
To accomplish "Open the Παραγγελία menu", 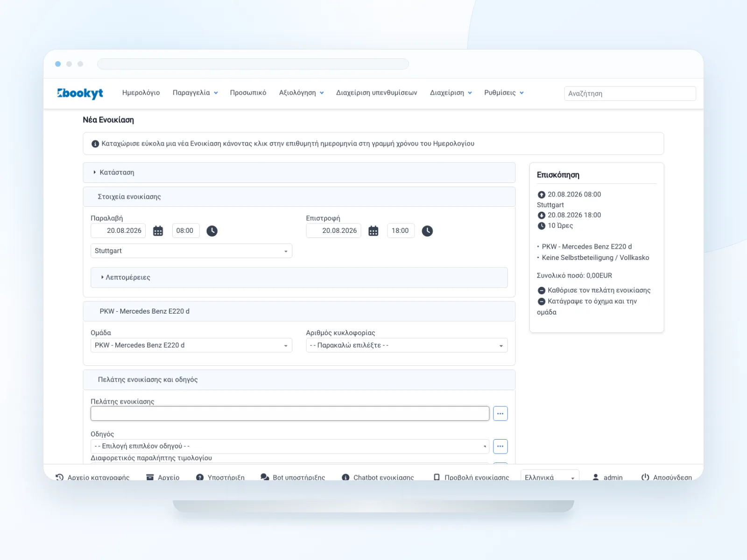I will [x=195, y=93].
